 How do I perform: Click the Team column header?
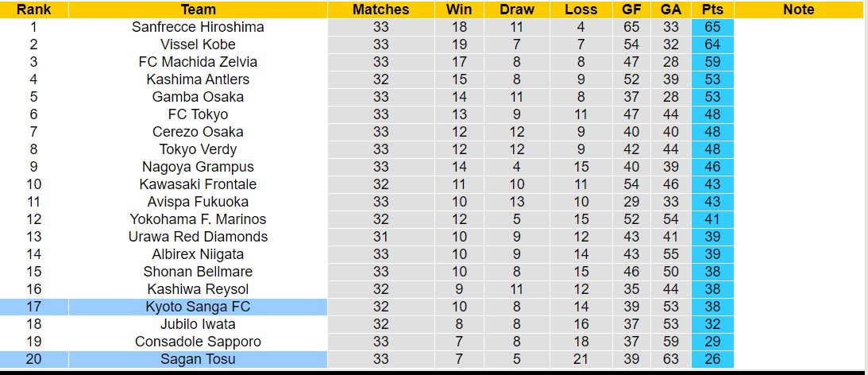[x=198, y=10]
